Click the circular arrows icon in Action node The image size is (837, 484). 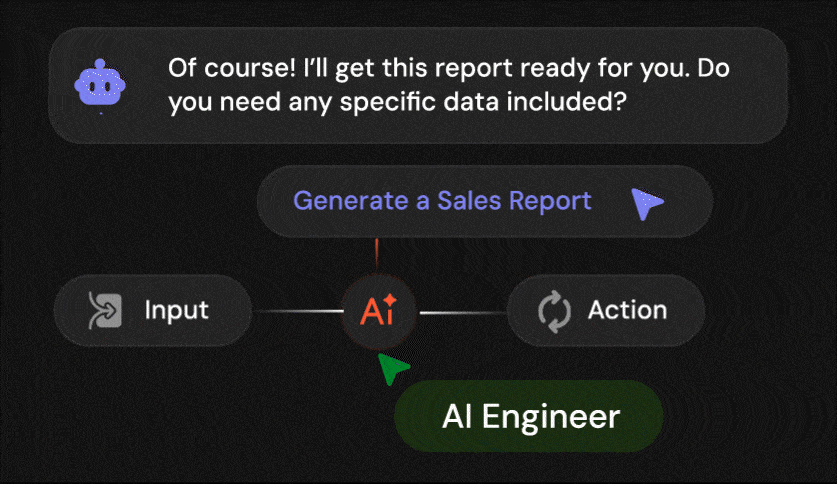554,311
